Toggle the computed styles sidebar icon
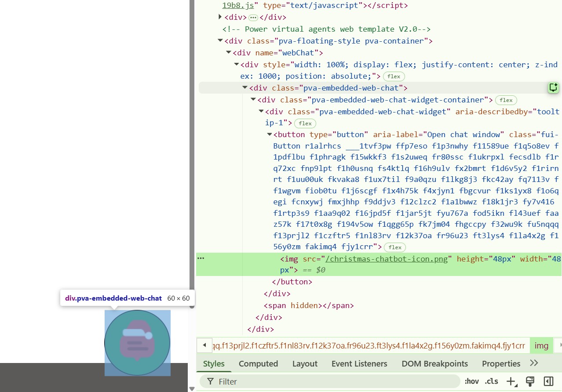 pyautogui.click(x=548, y=381)
